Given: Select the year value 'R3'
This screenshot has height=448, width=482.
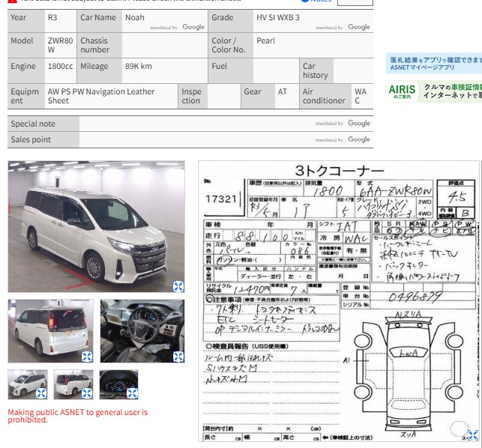Looking at the screenshot, I should (52, 17).
